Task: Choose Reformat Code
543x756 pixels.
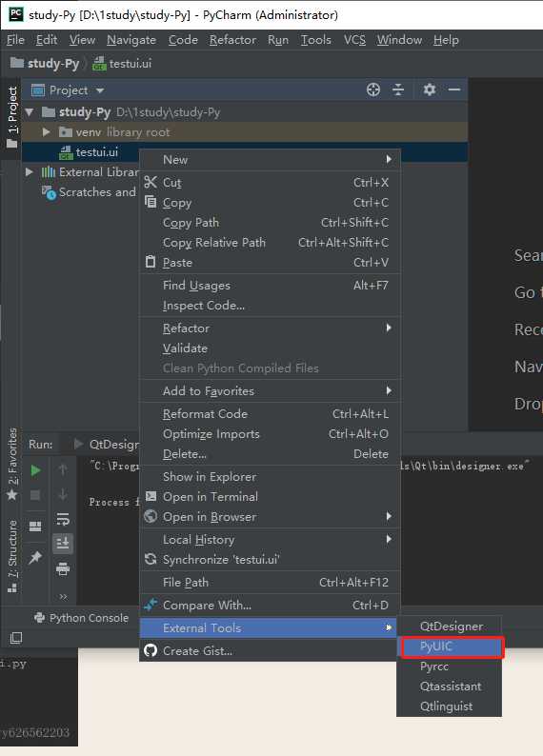Action: [270, 413]
